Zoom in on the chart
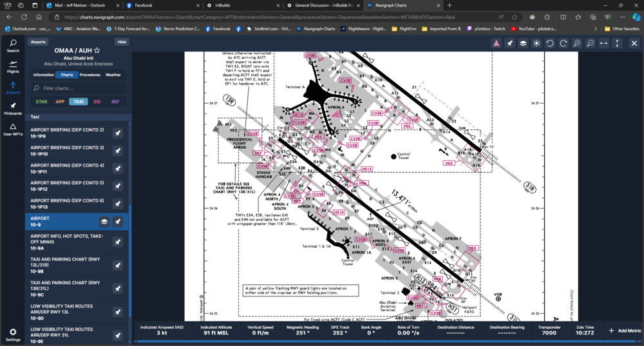 pyautogui.click(x=577, y=43)
